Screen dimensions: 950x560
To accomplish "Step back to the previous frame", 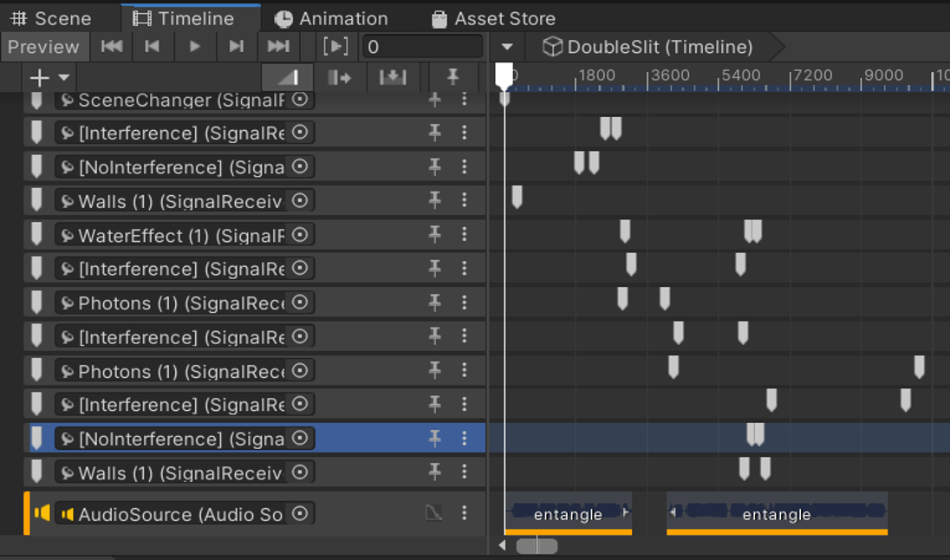I will (x=153, y=47).
